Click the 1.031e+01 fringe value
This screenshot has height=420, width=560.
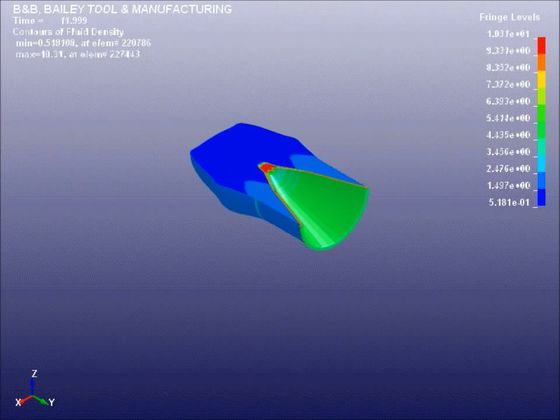[509, 34]
